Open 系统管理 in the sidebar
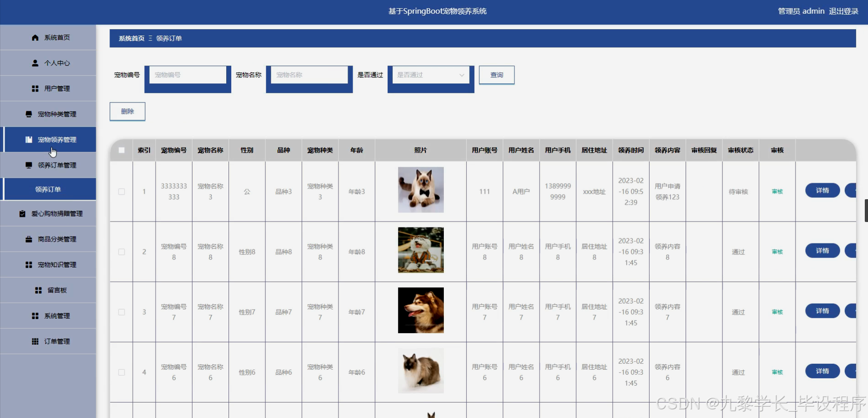 click(x=48, y=315)
